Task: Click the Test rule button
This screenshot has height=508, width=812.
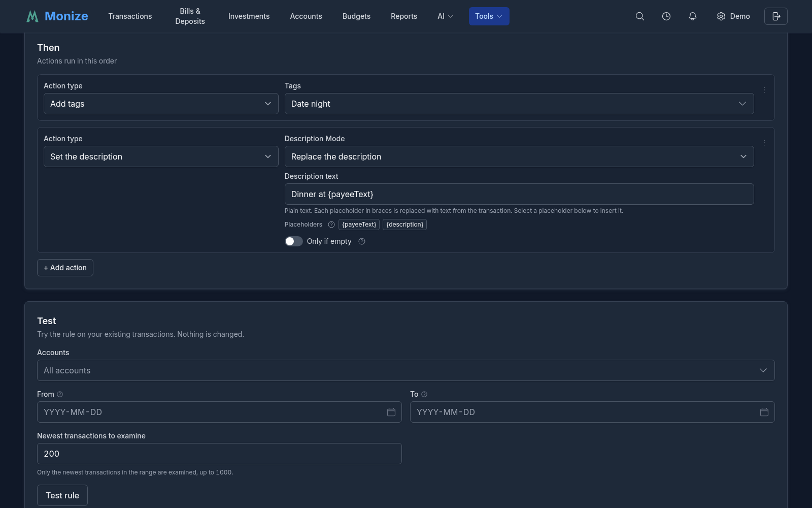Action: (62, 495)
